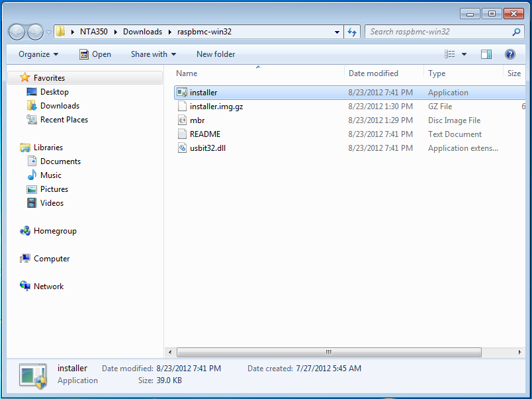Click the Open toolbar button
Screen dimensions: 532x399
point(95,54)
